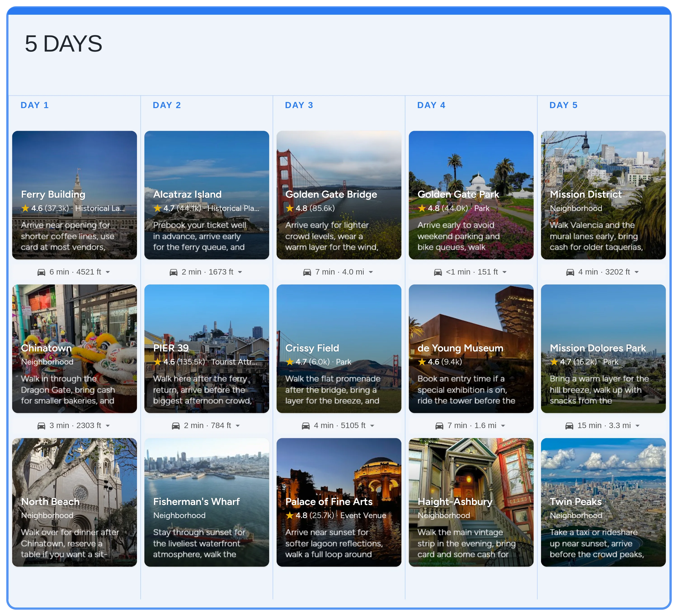Expand travel options for 6 min · 4521 ft
This screenshot has height=616, width=678.
[108, 272]
